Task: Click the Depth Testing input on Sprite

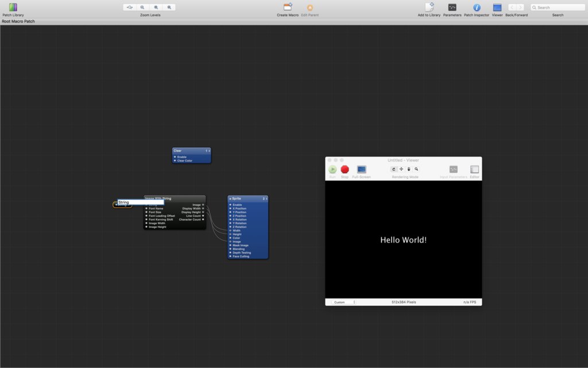Action: 230,252
